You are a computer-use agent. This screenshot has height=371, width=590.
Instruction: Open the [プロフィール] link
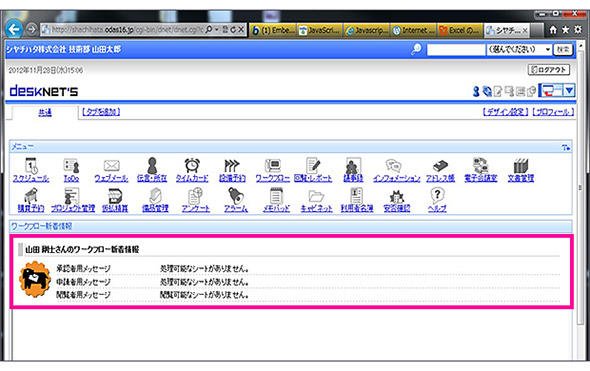tap(553, 112)
